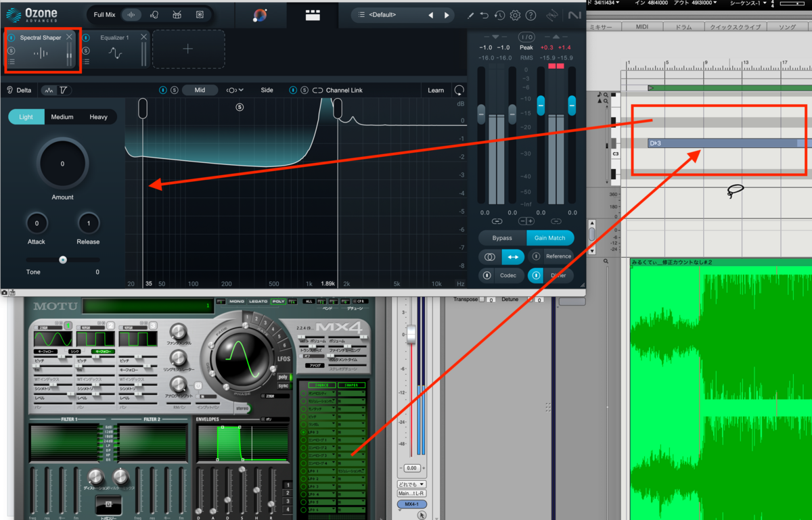The height and width of the screenshot is (520, 812).
Task: Disable the Dimmer power toggle
Action: (x=535, y=276)
